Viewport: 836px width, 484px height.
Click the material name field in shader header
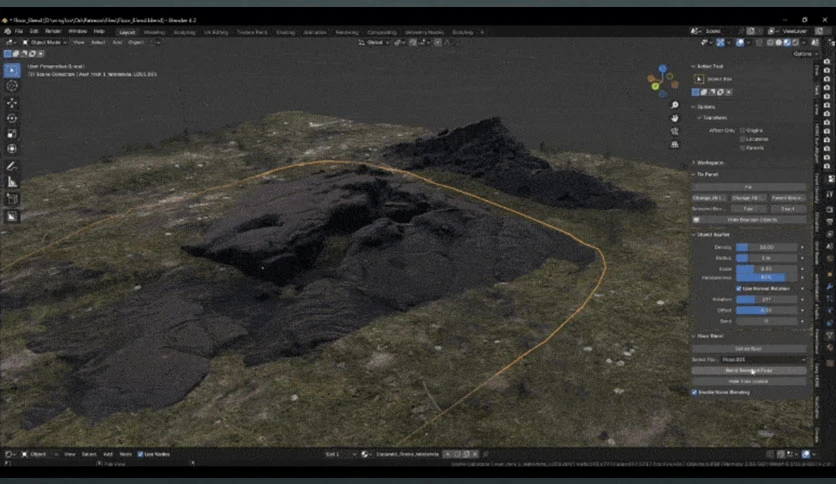click(x=407, y=454)
